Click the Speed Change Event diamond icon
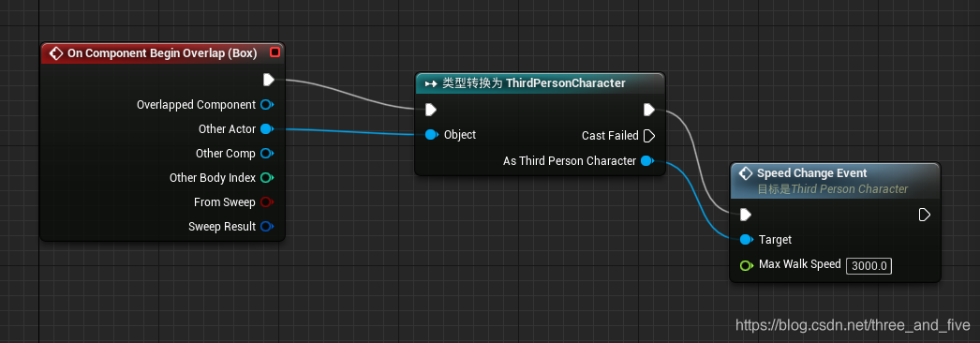This screenshot has height=343, width=980. click(x=746, y=173)
